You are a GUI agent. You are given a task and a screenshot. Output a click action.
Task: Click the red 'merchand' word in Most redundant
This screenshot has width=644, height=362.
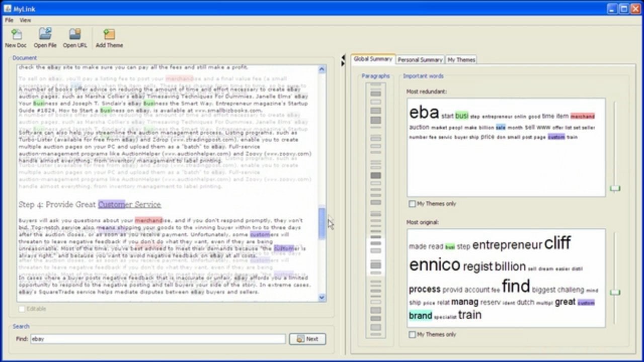[582, 116]
